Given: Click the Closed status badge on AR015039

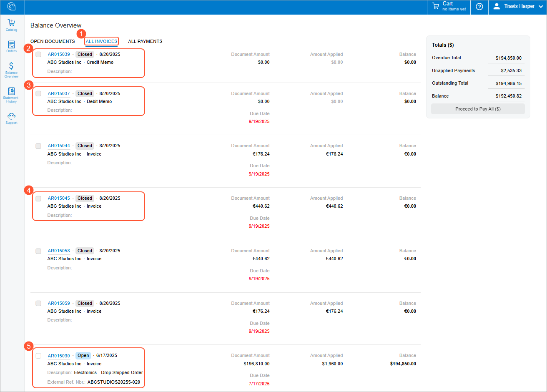Looking at the screenshot, I should coord(85,54).
